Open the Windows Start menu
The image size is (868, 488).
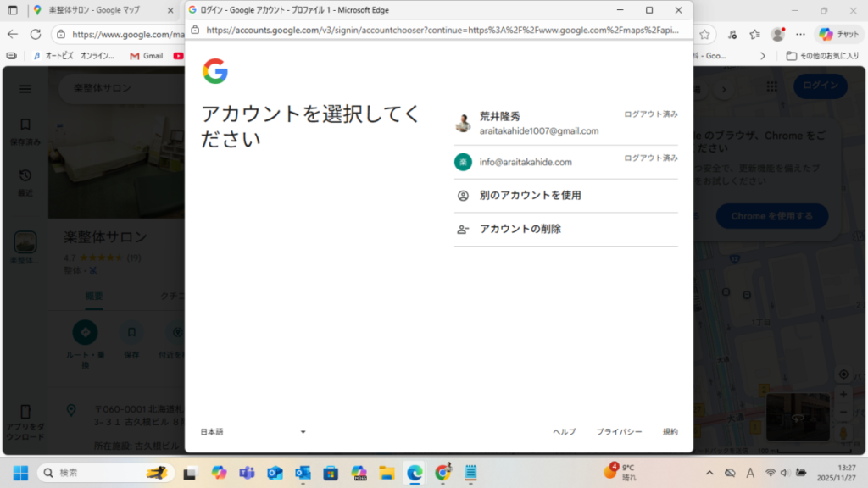click(x=19, y=472)
